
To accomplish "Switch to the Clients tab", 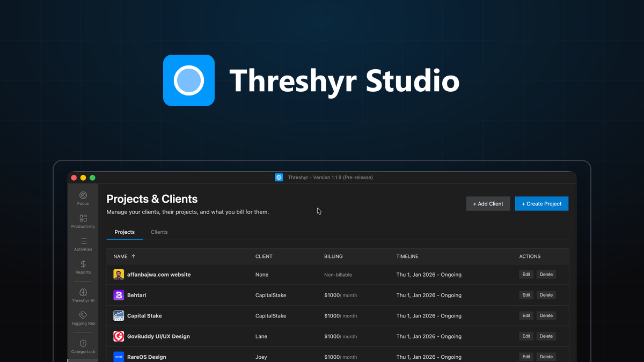I will coord(159,232).
